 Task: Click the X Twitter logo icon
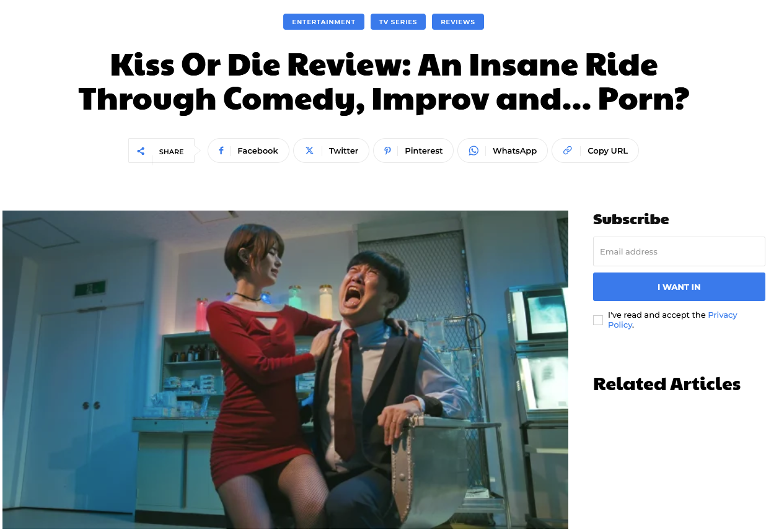pyautogui.click(x=309, y=150)
